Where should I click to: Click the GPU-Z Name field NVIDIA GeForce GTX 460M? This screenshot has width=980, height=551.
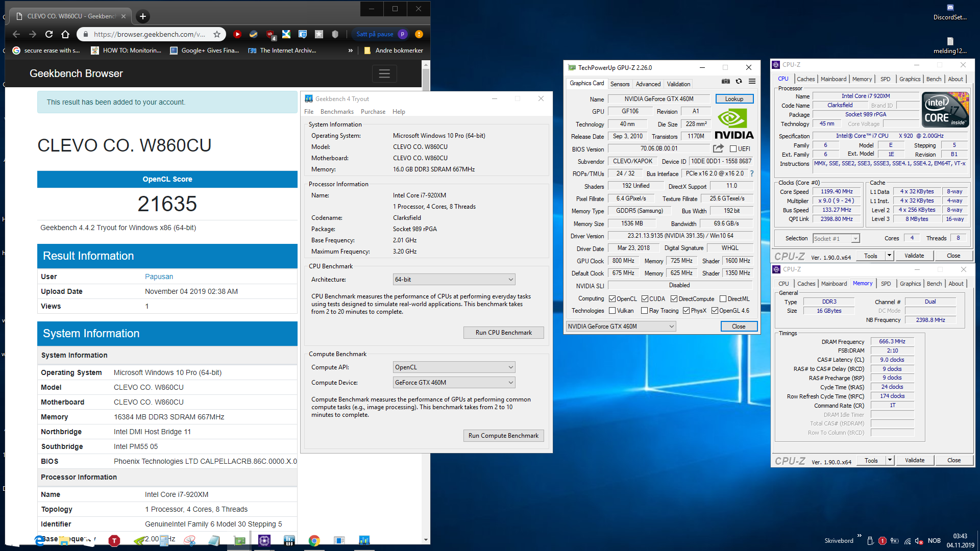click(658, 99)
